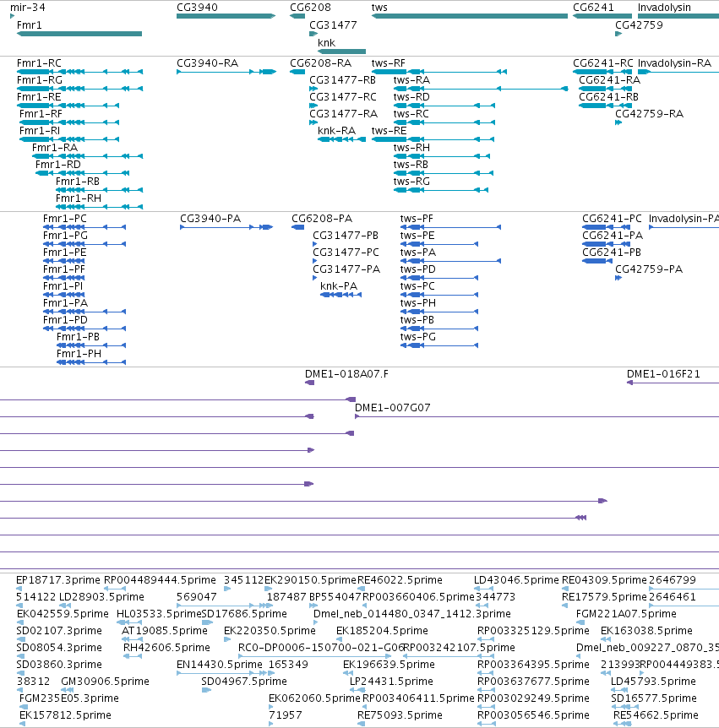This screenshot has height=728, width=719.
Task: Select the Invadolysin-RA transcript label
Action: pyautogui.click(x=674, y=63)
